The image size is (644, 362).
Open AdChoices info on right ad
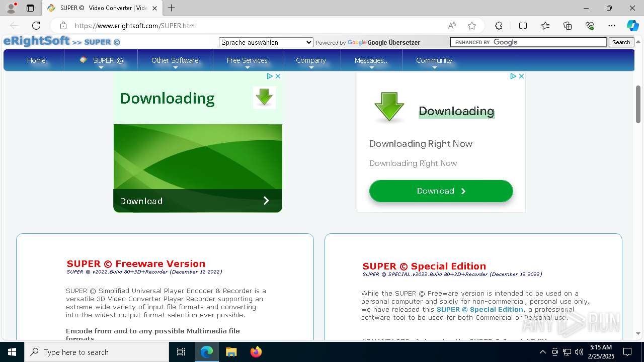[x=513, y=76]
